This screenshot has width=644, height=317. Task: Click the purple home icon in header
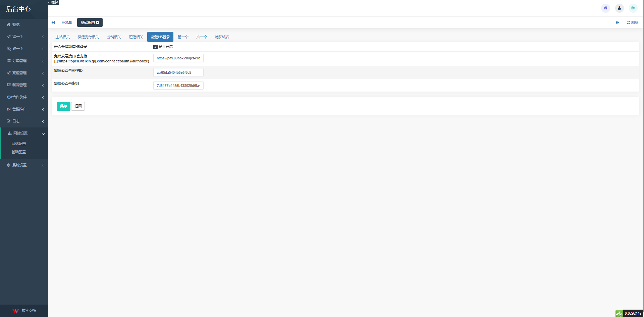click(605, 8)
